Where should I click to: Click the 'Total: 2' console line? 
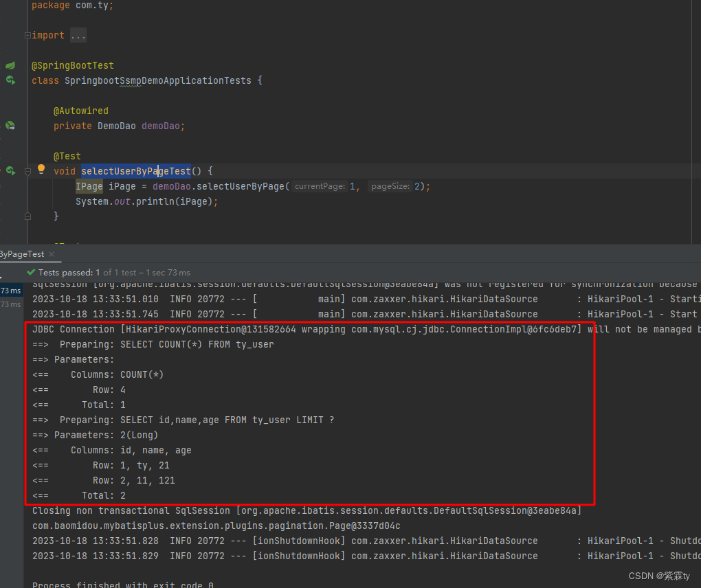pyautogui.click(x=78, y=495)
